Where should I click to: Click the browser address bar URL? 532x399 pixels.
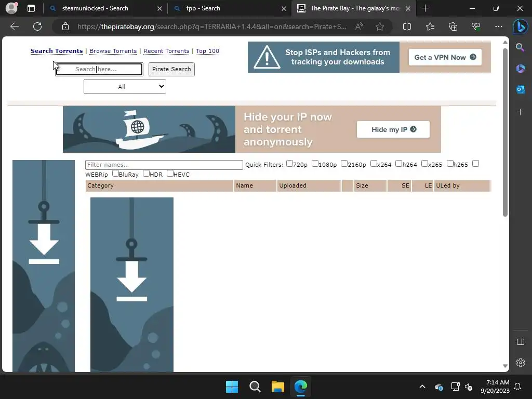click(212, 26)
